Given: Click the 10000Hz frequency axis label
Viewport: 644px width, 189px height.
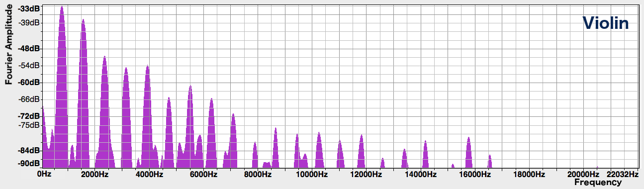Looking at the screenshot, I should click(x=312, y=175).
